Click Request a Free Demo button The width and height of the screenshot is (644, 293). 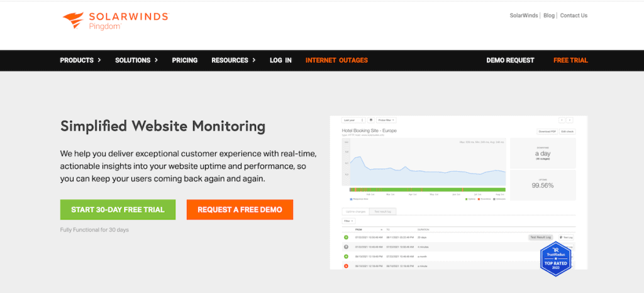point(240,210)
